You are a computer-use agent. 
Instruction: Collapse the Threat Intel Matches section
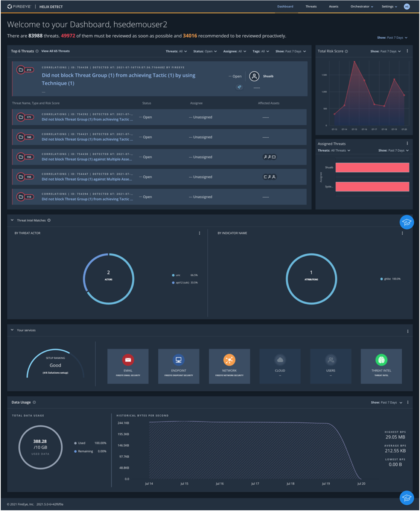[x=12, y=220]
